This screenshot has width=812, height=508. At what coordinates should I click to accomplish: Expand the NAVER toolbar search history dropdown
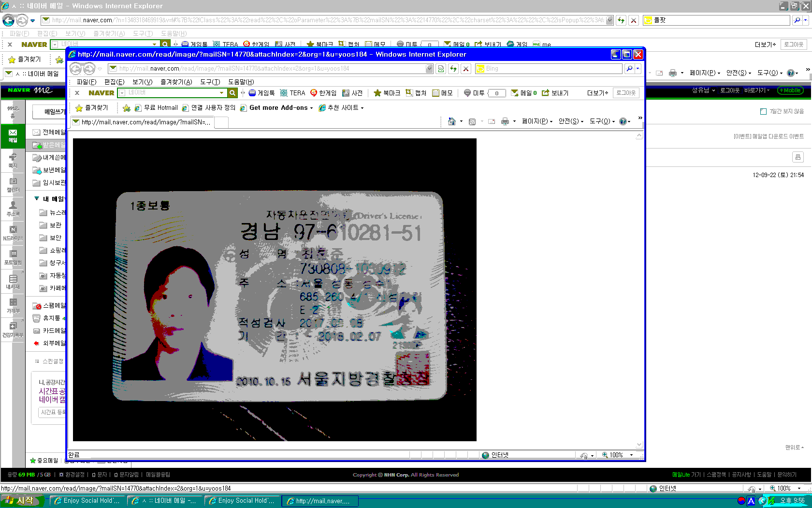tap(222, 93)
